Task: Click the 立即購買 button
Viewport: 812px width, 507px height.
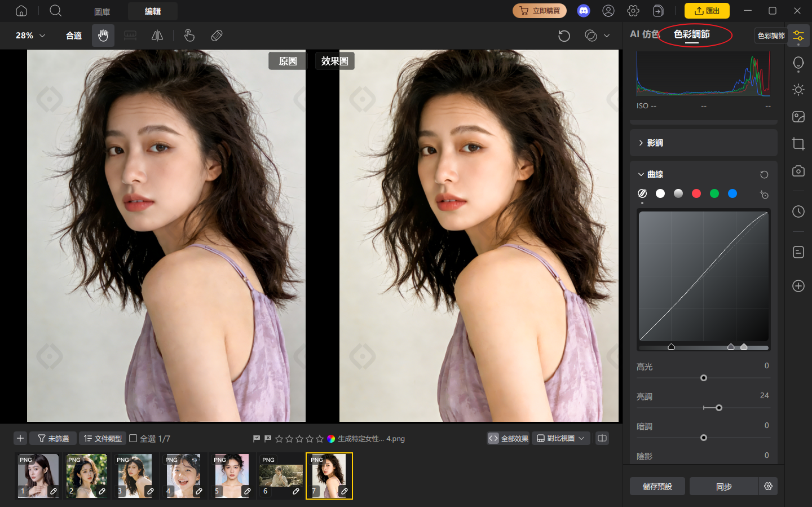Action: [540, 11]
